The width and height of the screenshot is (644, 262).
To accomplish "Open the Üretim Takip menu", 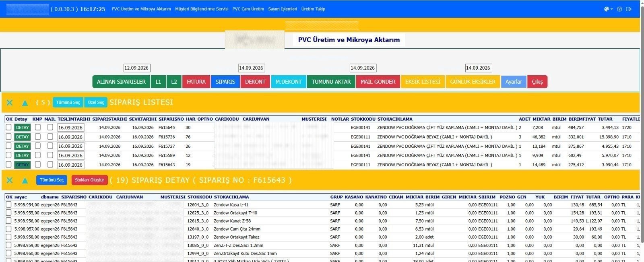I will (313, 9).
